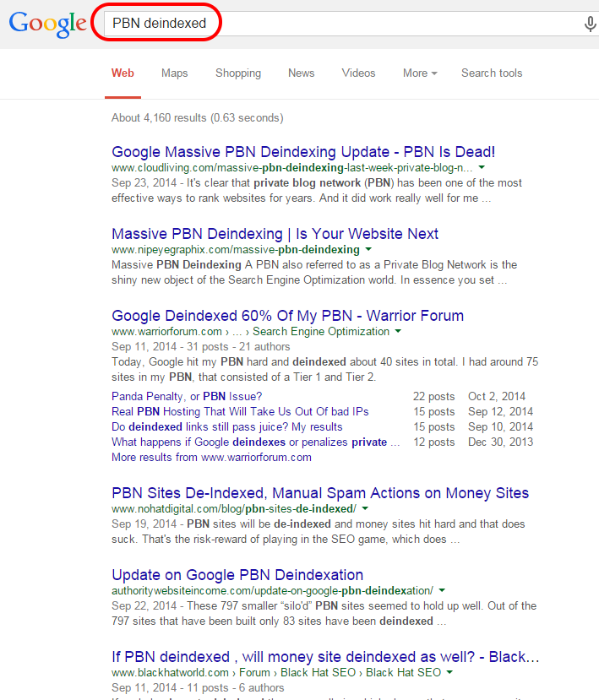
Task: Open Search tools options
Action: 492,73
